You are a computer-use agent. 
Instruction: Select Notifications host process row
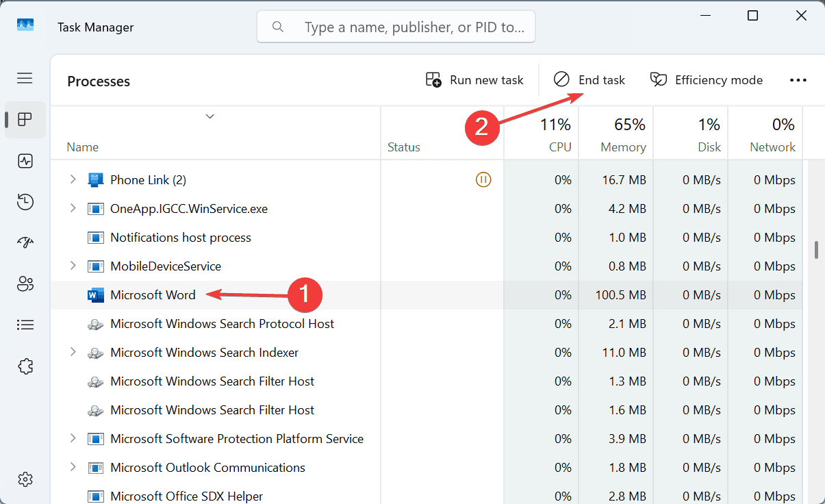[x=427, y=238]
